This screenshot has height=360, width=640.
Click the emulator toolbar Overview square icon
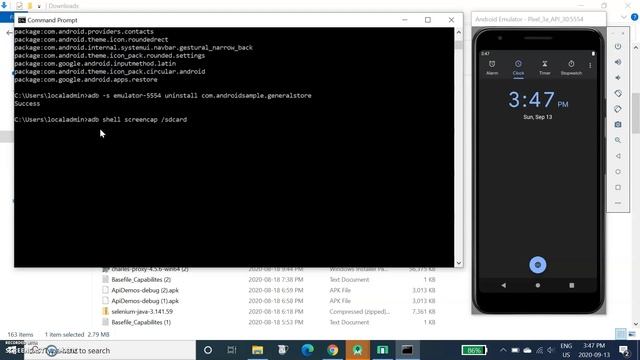tap(618, 187)
